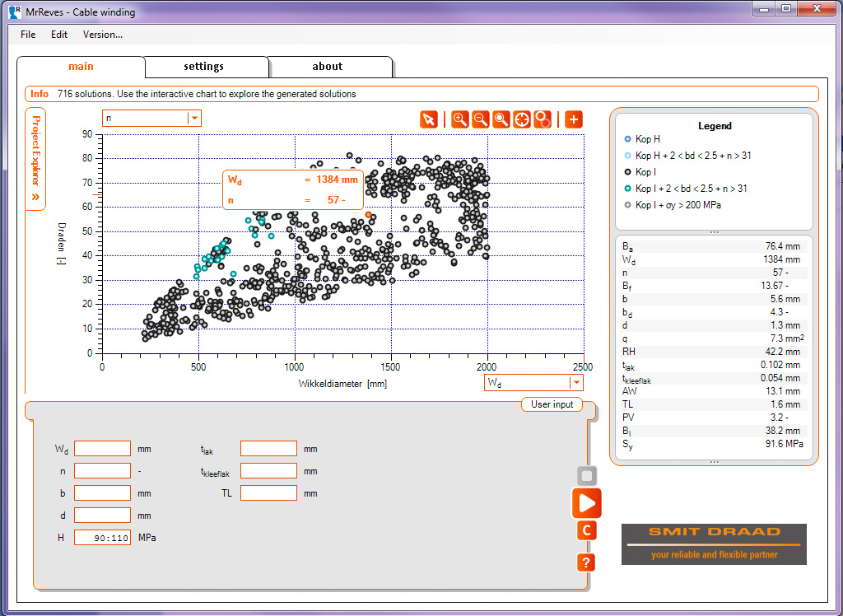Click the Smit Draad logo banner
The width and height of the screenshot is (843, 616).
click(x=714, y=544)
